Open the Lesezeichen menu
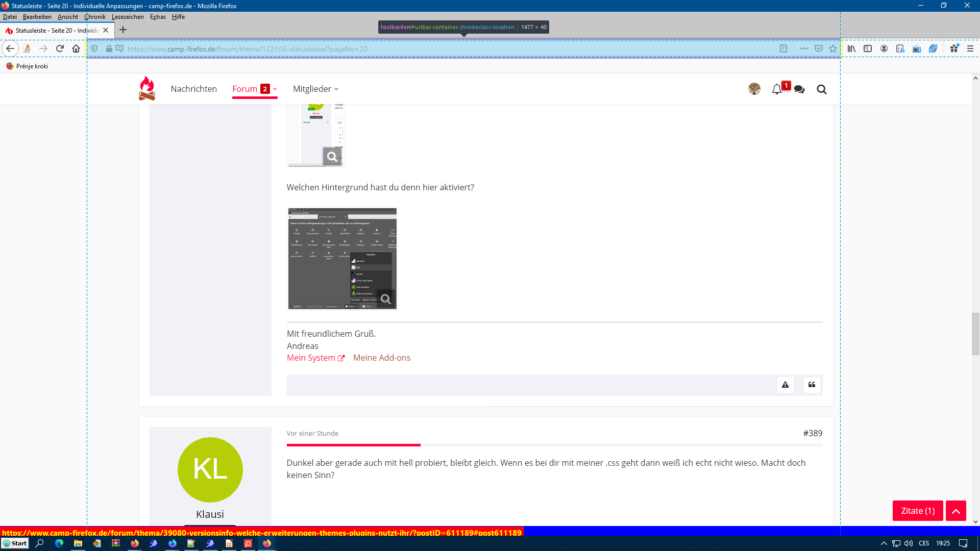 pyautogui.click(x=128, y=17)
